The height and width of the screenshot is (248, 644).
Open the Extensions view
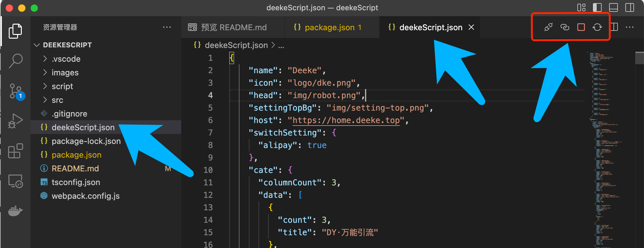[15, 151]
